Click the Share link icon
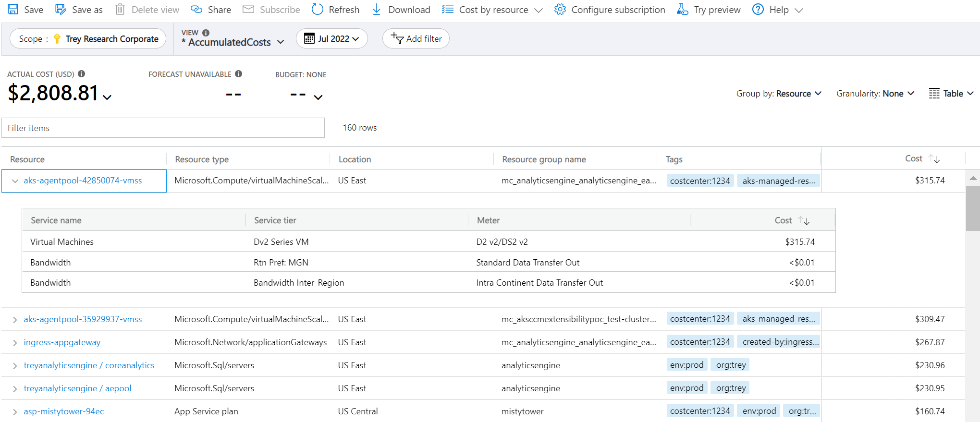This screenshot has height=422, width=980. (x=196, y=10)
